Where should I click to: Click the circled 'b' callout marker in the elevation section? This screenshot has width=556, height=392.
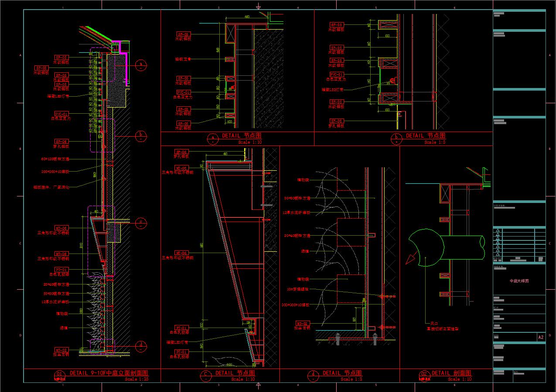pyautogui.click(x=141, y=135)
